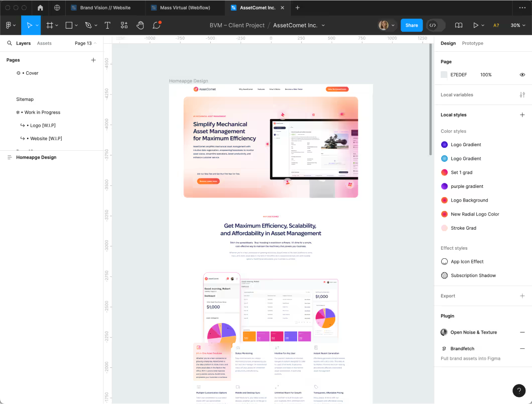Select the Homeapge Design layer

coord(36,157)
